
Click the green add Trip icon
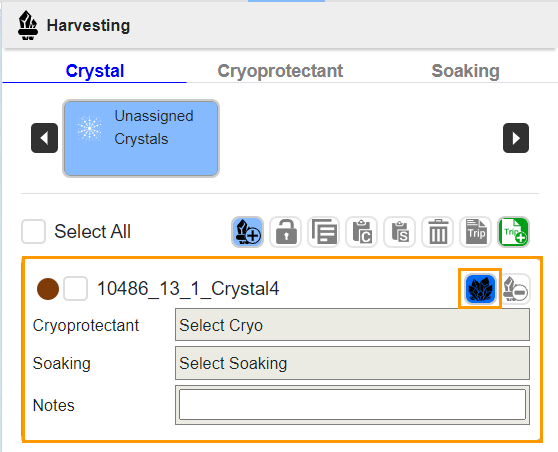(x=514, y=232)
